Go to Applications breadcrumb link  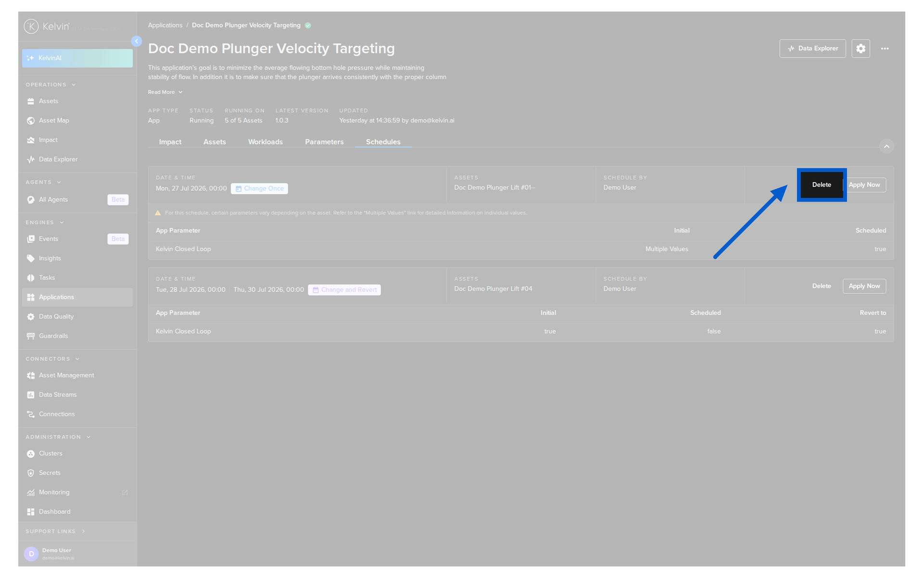[x=165, y=26]
